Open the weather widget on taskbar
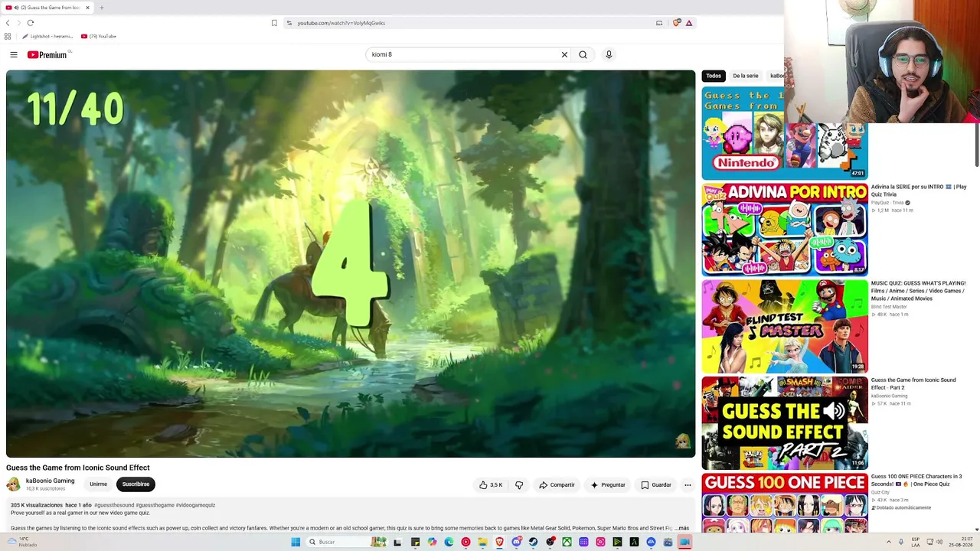Screen dimensions: 980x551 click(x=21, y=542)
